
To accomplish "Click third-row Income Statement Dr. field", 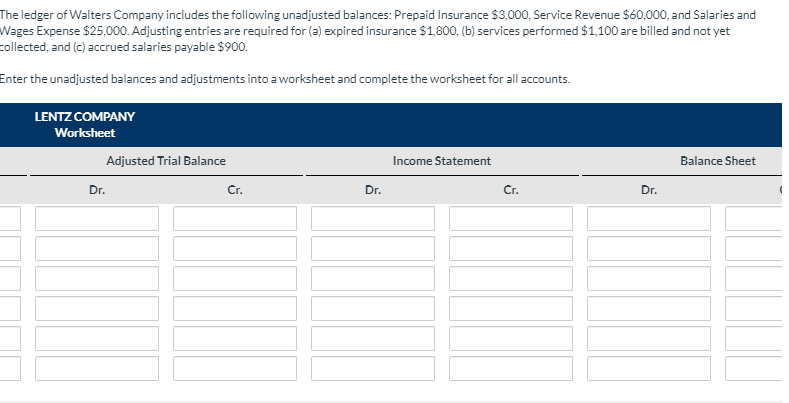I will pyautogui.click(x=373, y=278).
